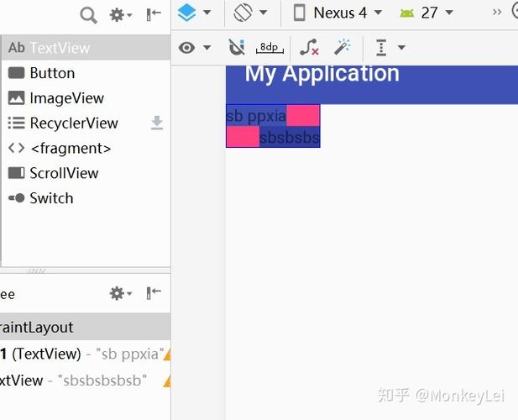The width and height of the screenshot is (518, 420).
Task: Select RecyclerView in the palette
Action: pyautogui.click(x=86, y=123)
